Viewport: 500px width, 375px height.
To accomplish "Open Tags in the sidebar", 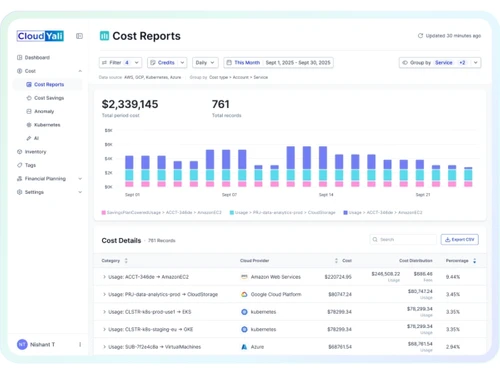I will pos(30,165).
